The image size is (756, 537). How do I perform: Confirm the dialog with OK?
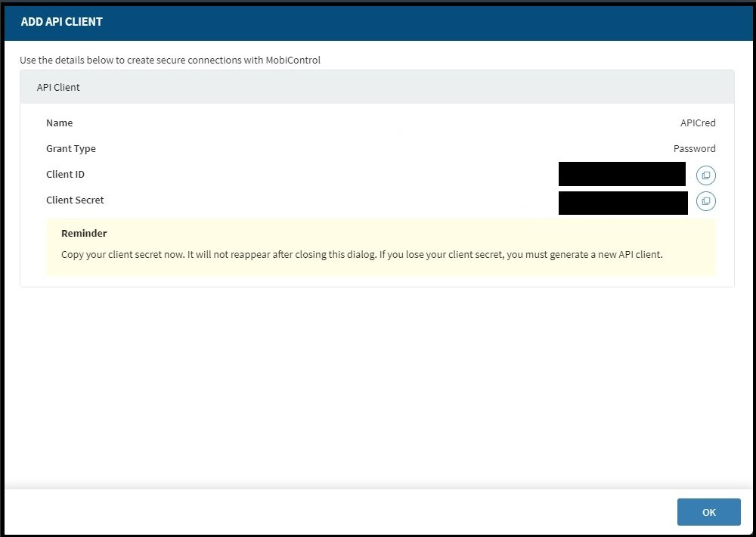coord(708,512)
